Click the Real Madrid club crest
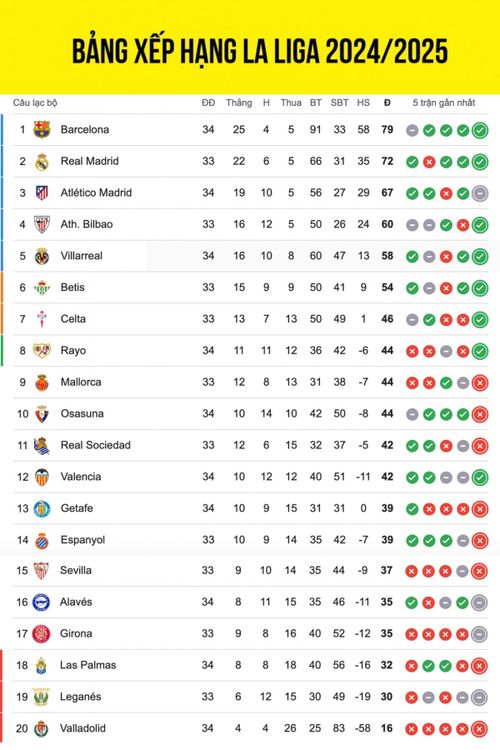 coord(42,162)
